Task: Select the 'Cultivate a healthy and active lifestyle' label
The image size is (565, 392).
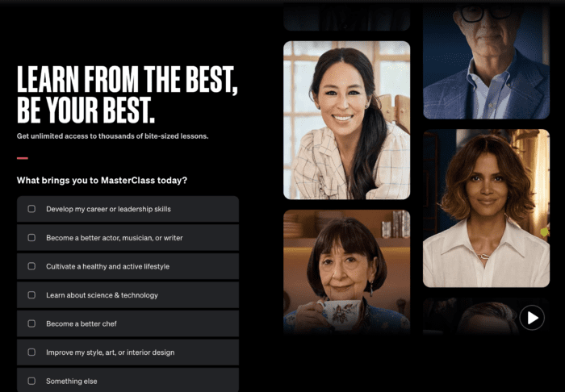Action: pyautogui.click(x=107, y=266)
